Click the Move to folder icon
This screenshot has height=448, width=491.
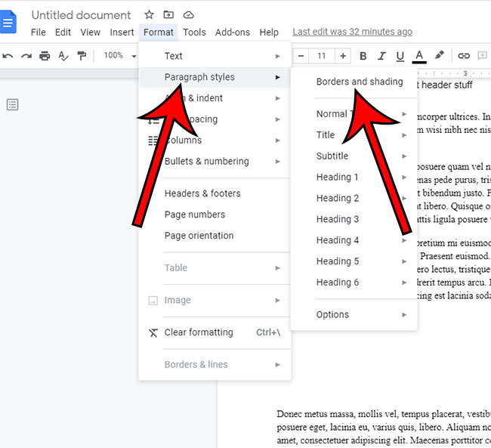[x=168, y=15]
